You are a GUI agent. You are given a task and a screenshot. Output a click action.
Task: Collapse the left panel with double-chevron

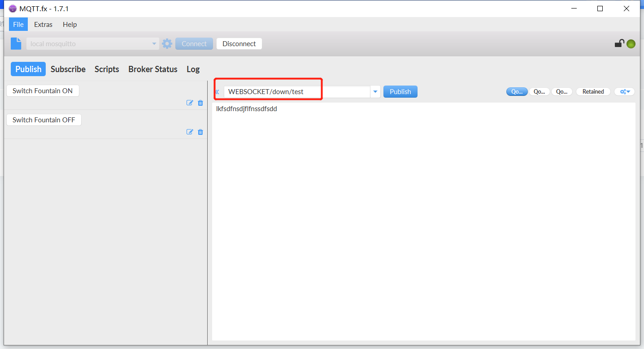(x=217, y=92)
